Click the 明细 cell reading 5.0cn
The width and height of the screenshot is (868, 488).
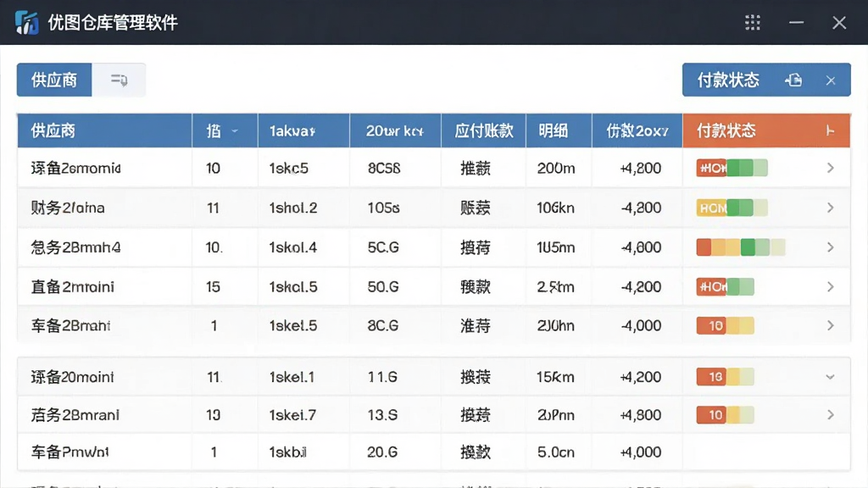[556, 452]
